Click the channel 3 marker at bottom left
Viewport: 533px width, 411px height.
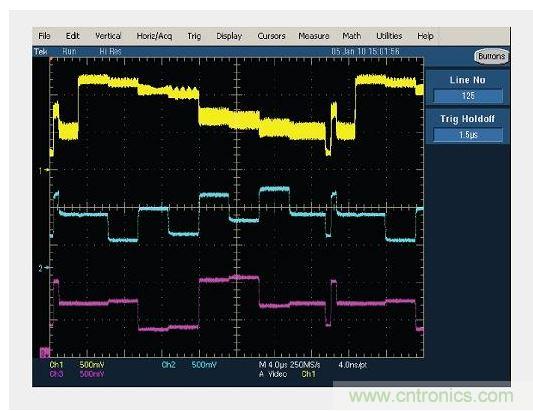44,353
